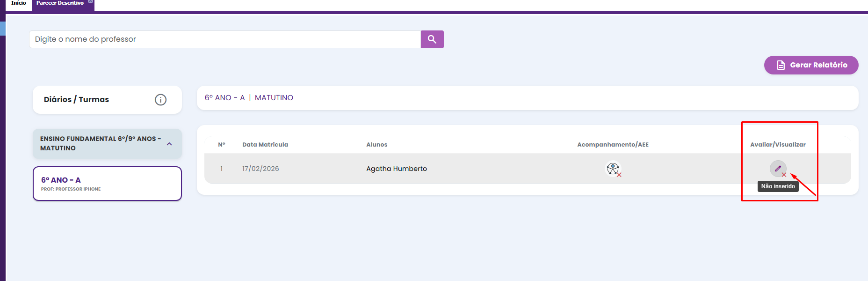Open the Acompanhamento/AEE accessibility icon

point(613,169)
